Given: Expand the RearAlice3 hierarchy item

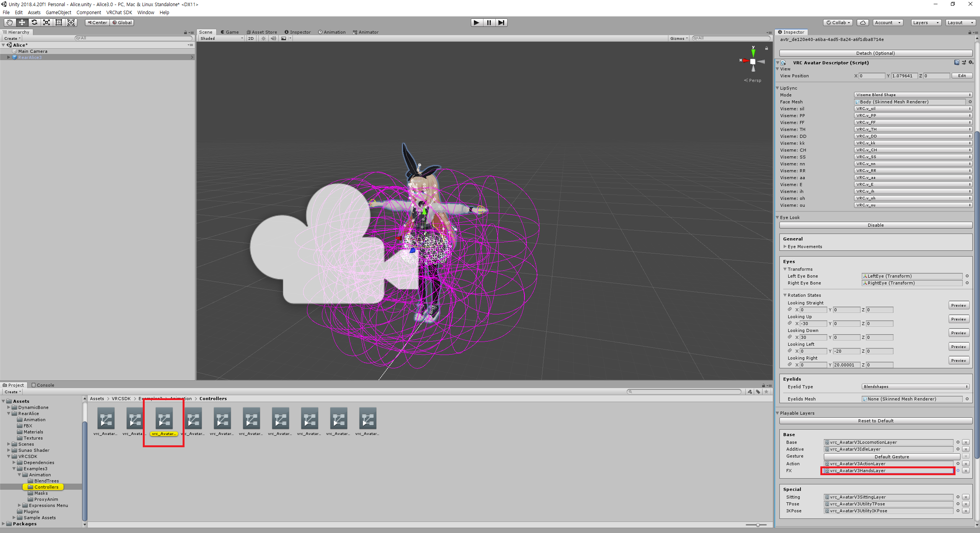Looking at the screenshot, I should (8, 57).
